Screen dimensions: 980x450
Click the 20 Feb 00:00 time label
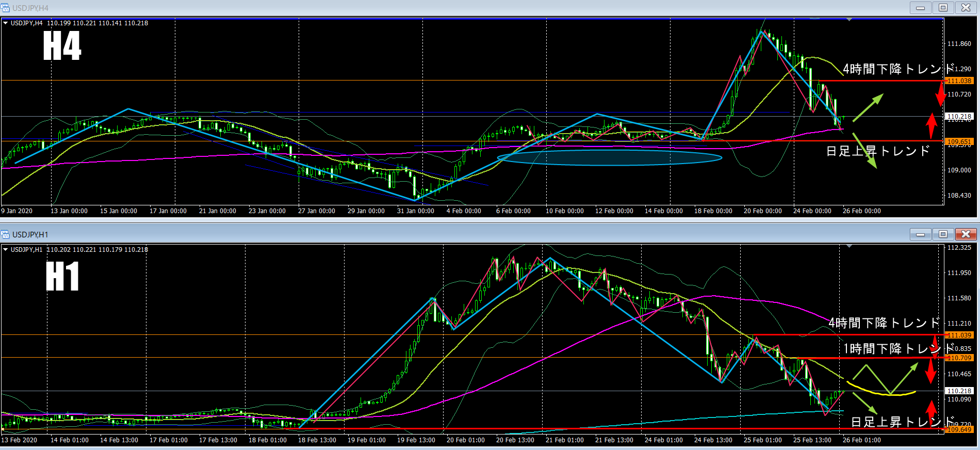(763, 211)
